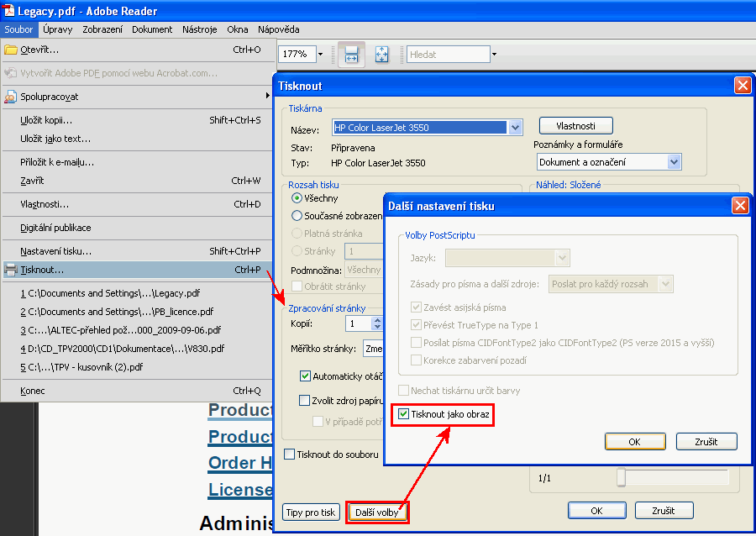
Task: Toggle Automaticky otáčet checkbox
Action: (305, 376)
